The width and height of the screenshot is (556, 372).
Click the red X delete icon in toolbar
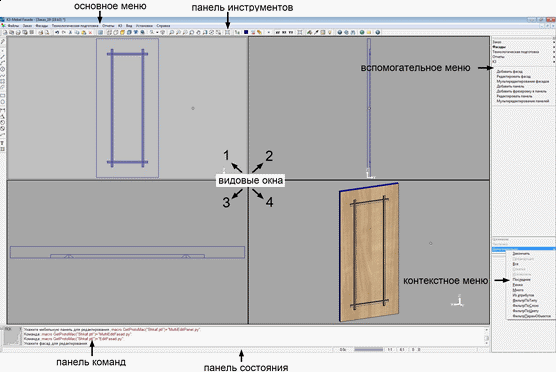coord(90,32)
